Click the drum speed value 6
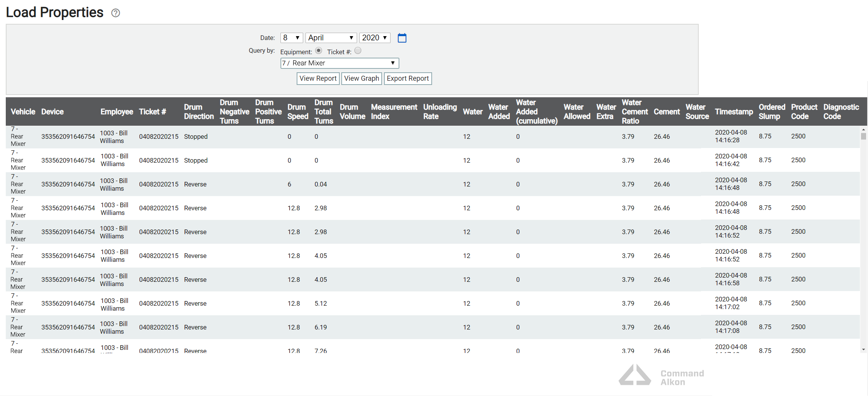Image resolution: width=868 pixels, height=396 pixels. [x=289, y=184]
